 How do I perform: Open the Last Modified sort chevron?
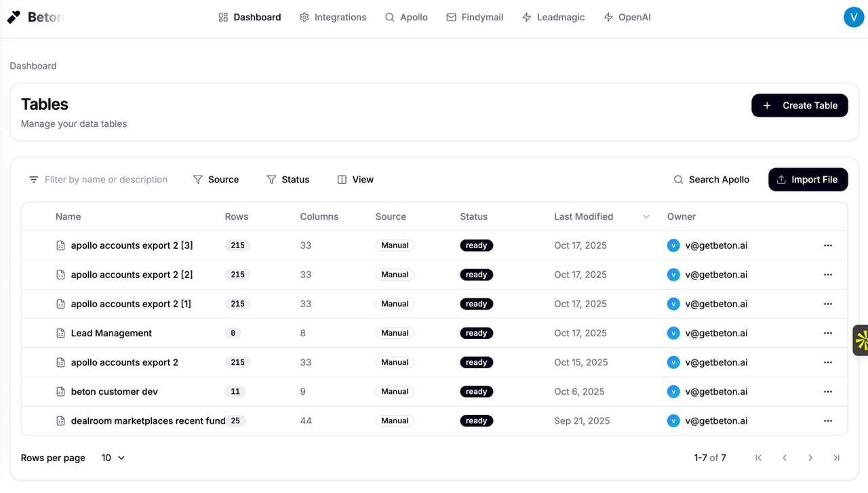[x=646, y=216]
